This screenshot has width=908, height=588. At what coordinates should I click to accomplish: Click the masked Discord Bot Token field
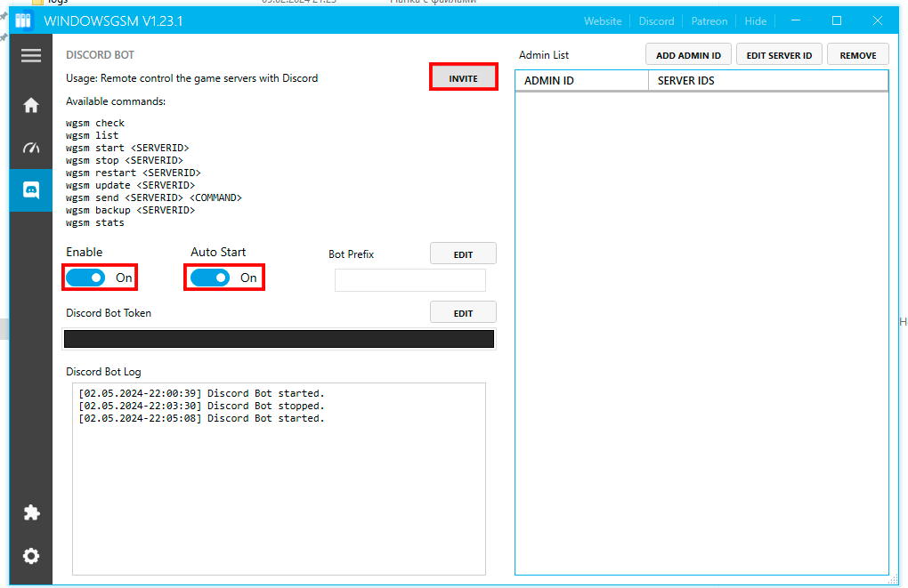pos(279,339)
